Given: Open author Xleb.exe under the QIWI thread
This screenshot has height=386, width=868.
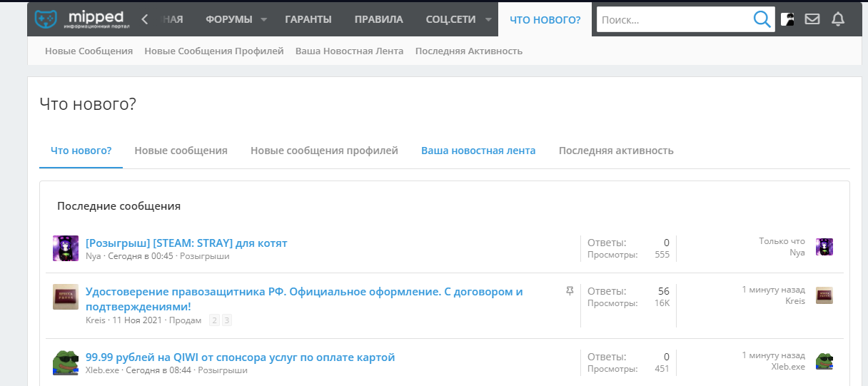Looking at the screenshot, I should point(103,370).
